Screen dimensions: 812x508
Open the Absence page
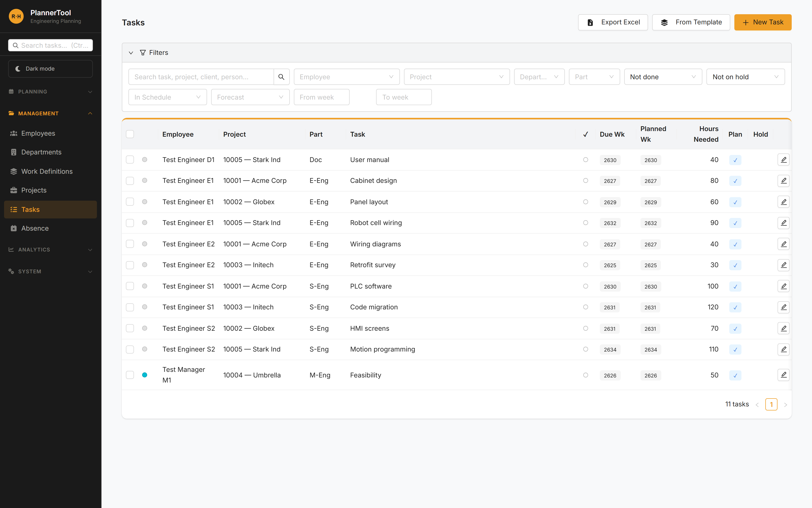[50, 228]
